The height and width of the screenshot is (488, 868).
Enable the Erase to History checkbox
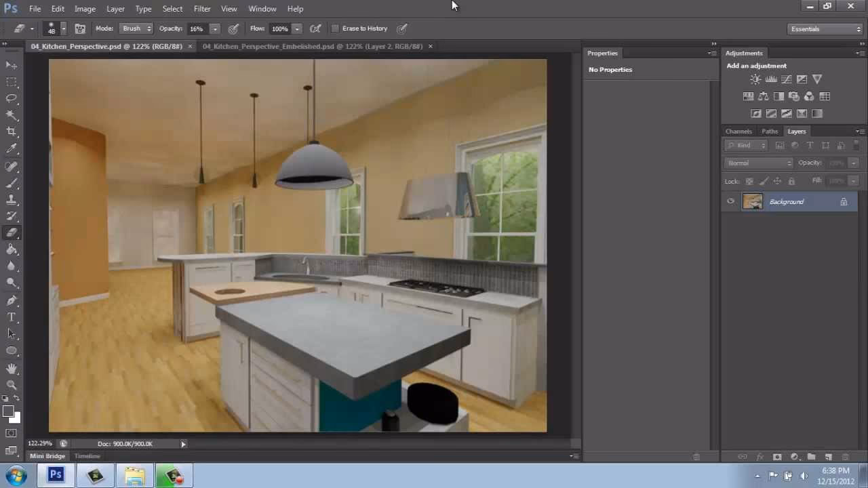(x=335, y=28)
